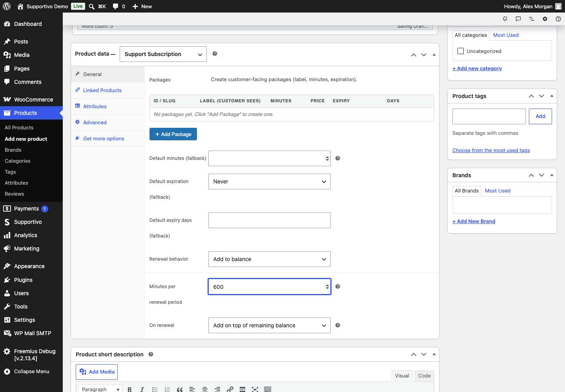Collapse the Product data panel
565x392 pixels.
pyautogui.click(x=434, y=54)
